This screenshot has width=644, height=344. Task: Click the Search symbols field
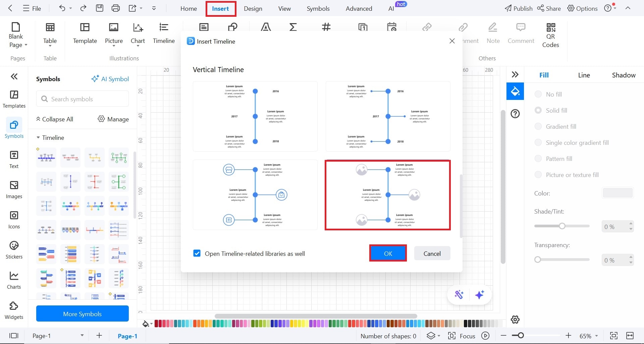[83, 99]
